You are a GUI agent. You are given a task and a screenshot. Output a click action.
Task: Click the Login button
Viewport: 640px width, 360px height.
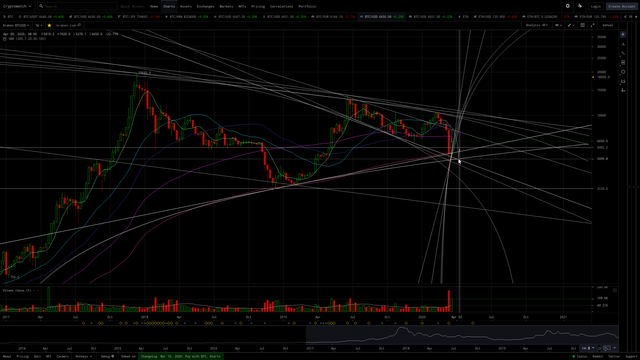596,7
